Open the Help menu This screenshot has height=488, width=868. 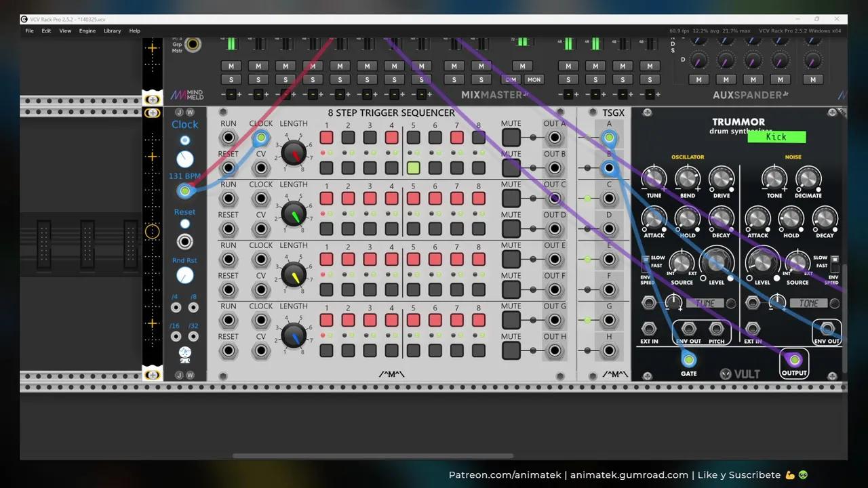(134, 30)
